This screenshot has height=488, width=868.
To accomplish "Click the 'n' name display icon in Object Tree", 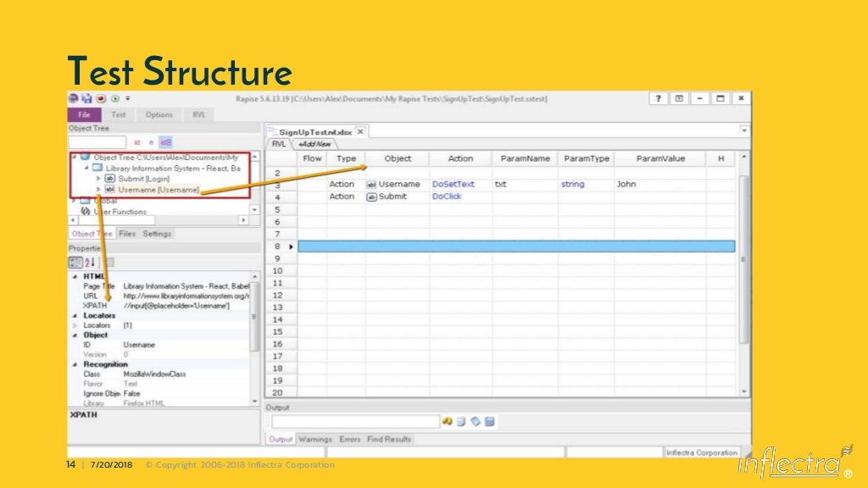I will tap(151, 142).
